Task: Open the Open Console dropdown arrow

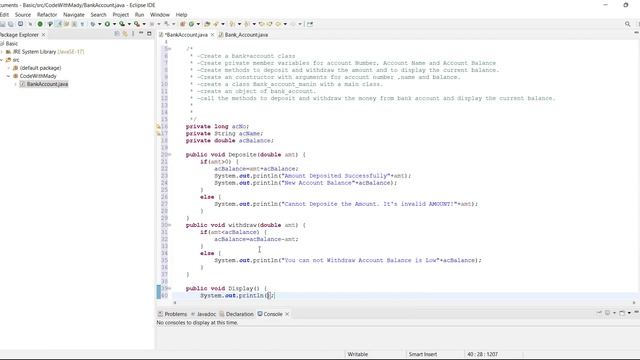Action: (x=629, y=313)
